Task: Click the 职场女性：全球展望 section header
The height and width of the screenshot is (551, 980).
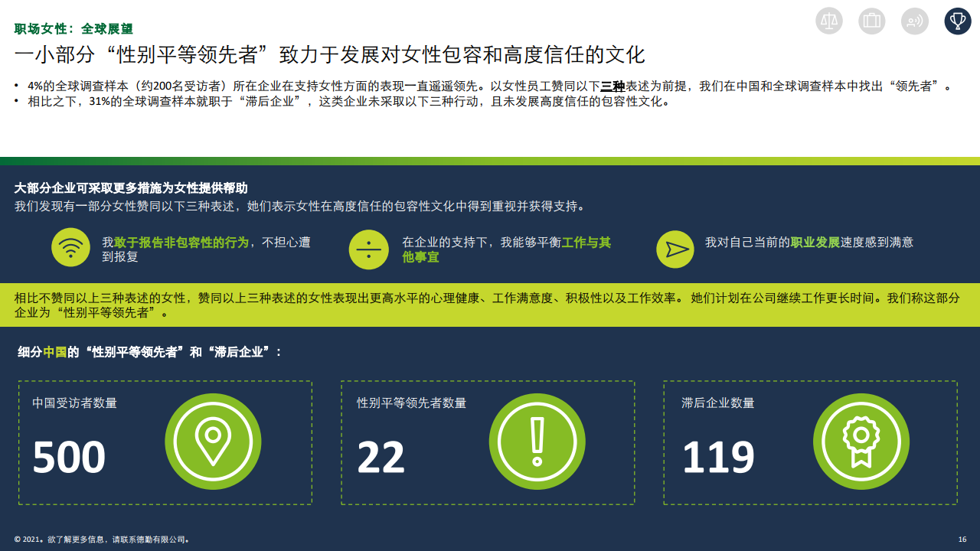Action: (x=73, y=29)
